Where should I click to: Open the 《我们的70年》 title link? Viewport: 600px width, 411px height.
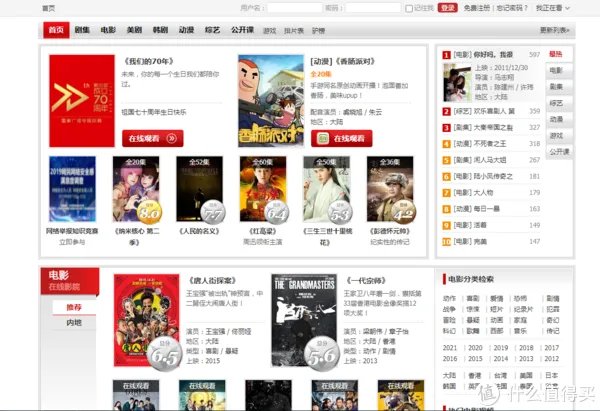click(x=149, y=61)
